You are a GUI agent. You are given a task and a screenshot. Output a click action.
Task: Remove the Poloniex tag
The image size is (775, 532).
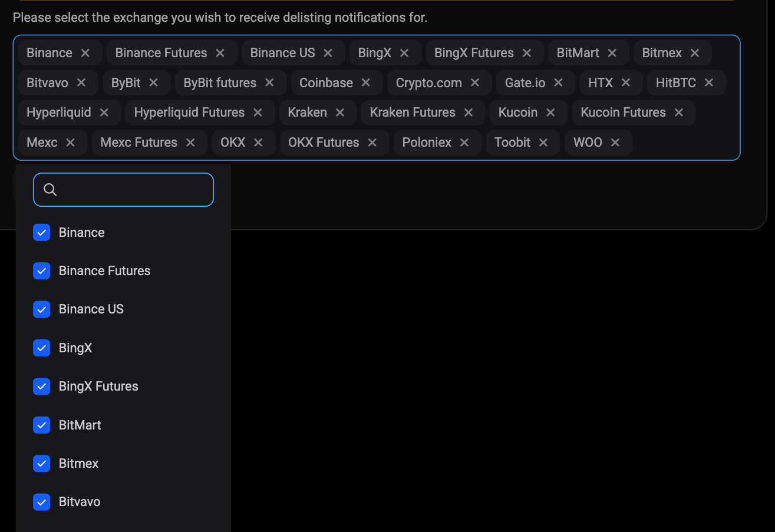[x=464, y=143]
